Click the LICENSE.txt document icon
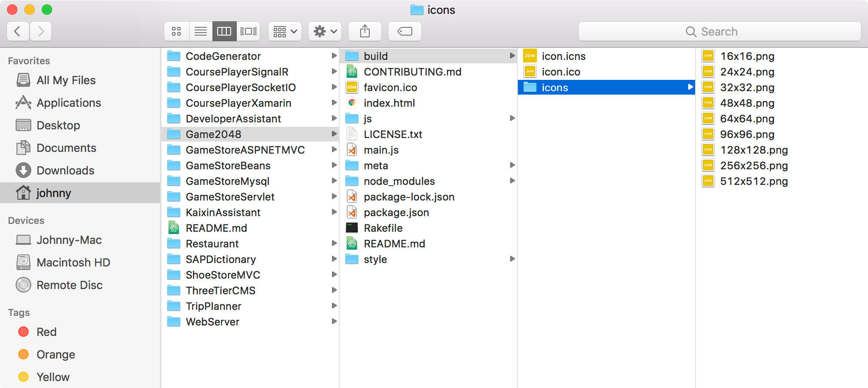This screenshot has height=388, width=868. coord(352,134)
